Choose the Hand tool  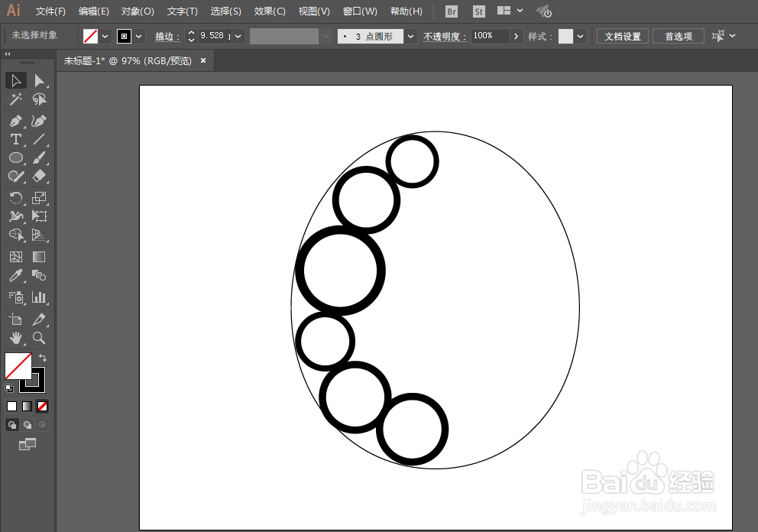[x=16, y=337]
